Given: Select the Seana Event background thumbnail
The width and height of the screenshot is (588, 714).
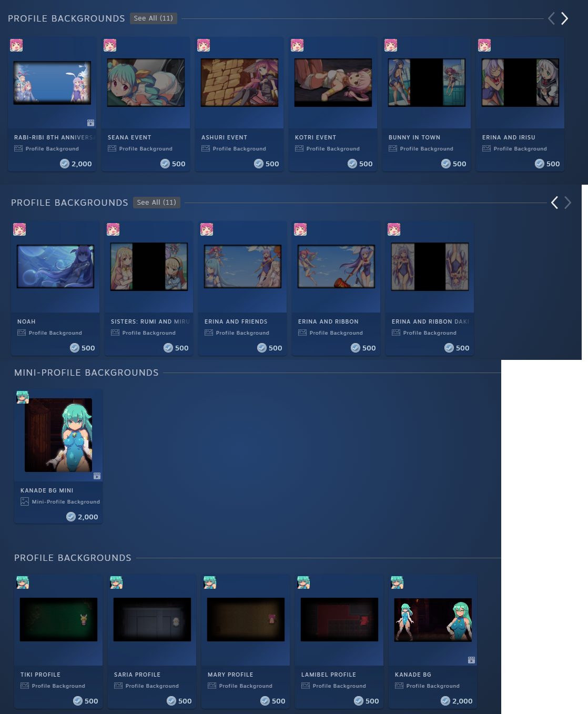Looking at the screenshot, I should 146,83.
